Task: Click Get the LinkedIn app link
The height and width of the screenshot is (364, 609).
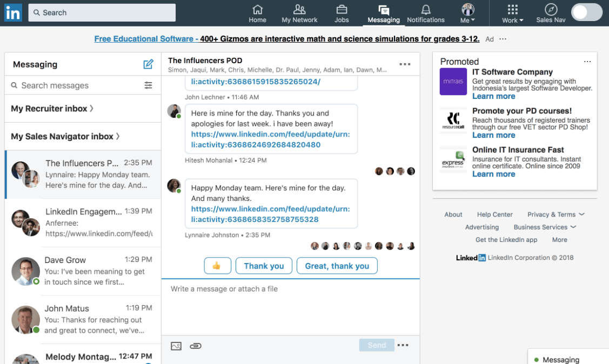Action: tap(506, 240)
